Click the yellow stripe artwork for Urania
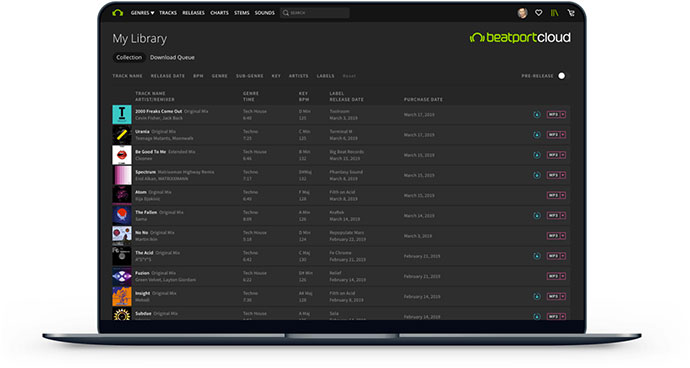Image resolution: width=690 pixels, height=368 pixels. tap(122, 135)
